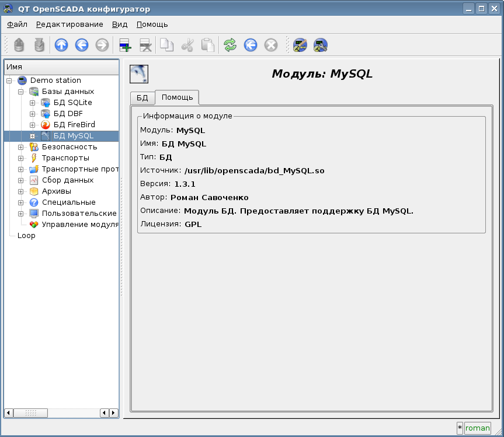
Task: Open the Помощь menu
Action: pos(152,25)
